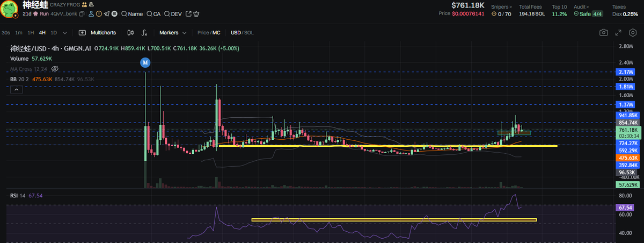Click the green Safe shield icon
Screen dimensions: 644x243
pos(576,13)
